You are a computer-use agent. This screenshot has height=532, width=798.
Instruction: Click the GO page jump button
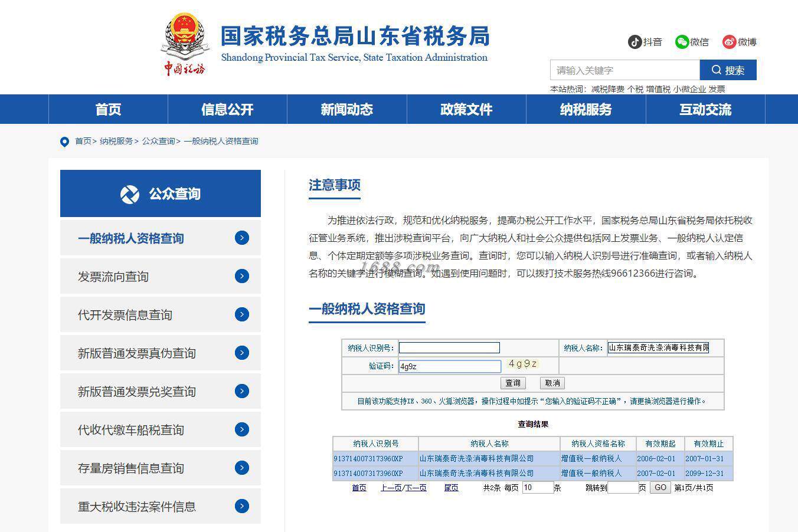click(x=660, y=488)
